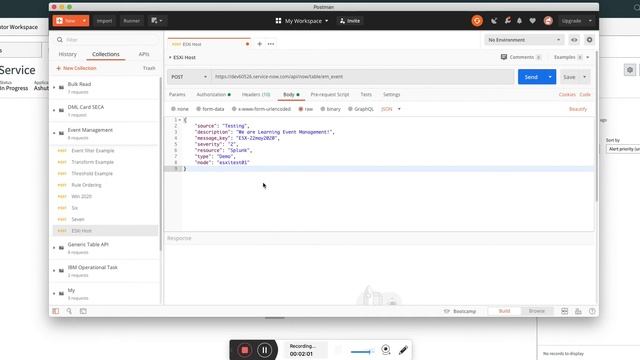The image size is (640, 360).
Task: Open the Pre-request Script tab
Action: click(330, 94)
